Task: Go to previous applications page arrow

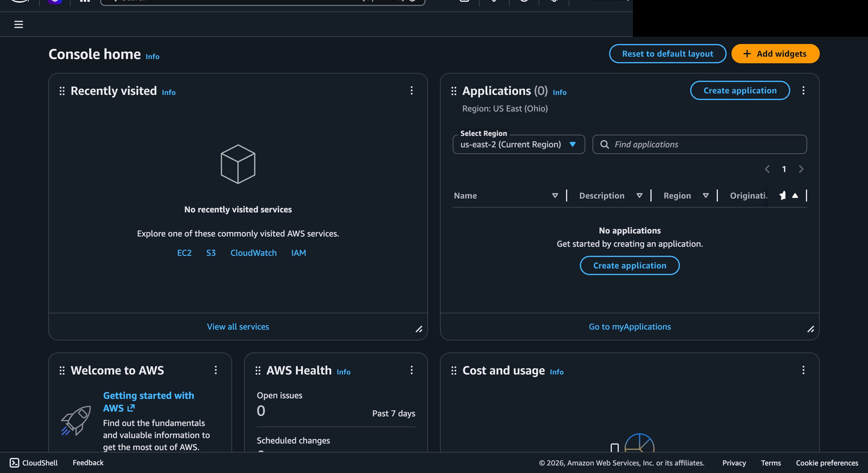Action: [767, 169]
